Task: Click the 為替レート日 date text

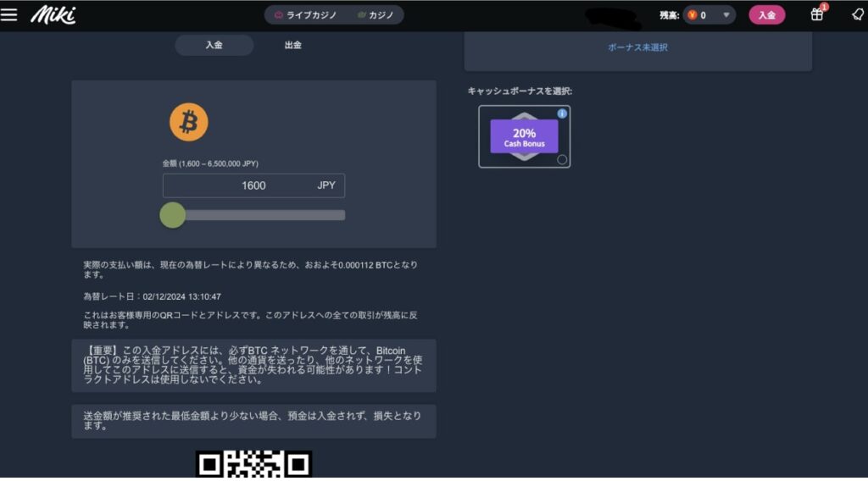Action: click(x=153, y=296)
